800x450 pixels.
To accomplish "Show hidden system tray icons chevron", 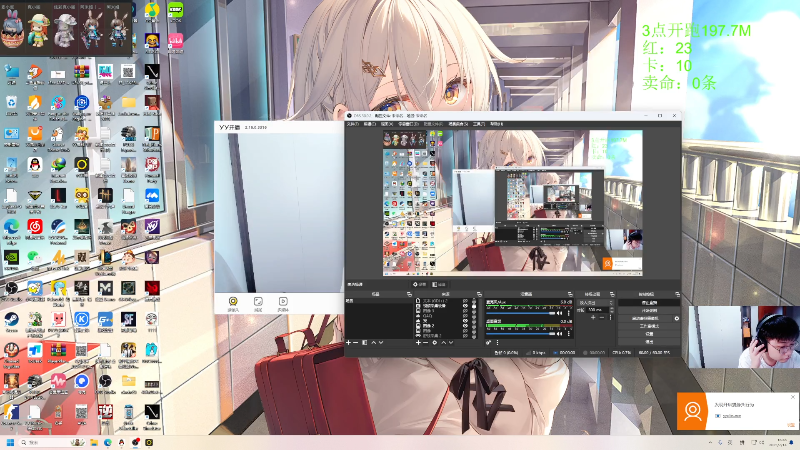I will tap(710, 442).
